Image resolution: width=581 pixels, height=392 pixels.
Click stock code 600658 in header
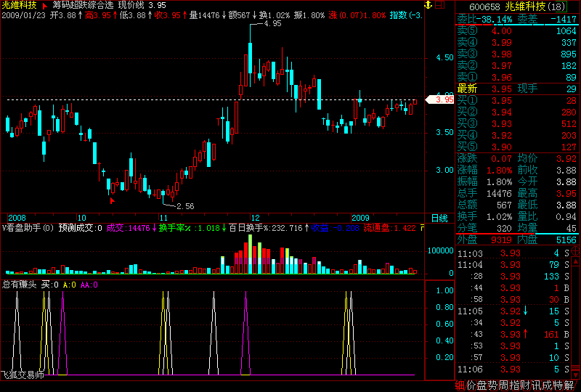point(484,7)
